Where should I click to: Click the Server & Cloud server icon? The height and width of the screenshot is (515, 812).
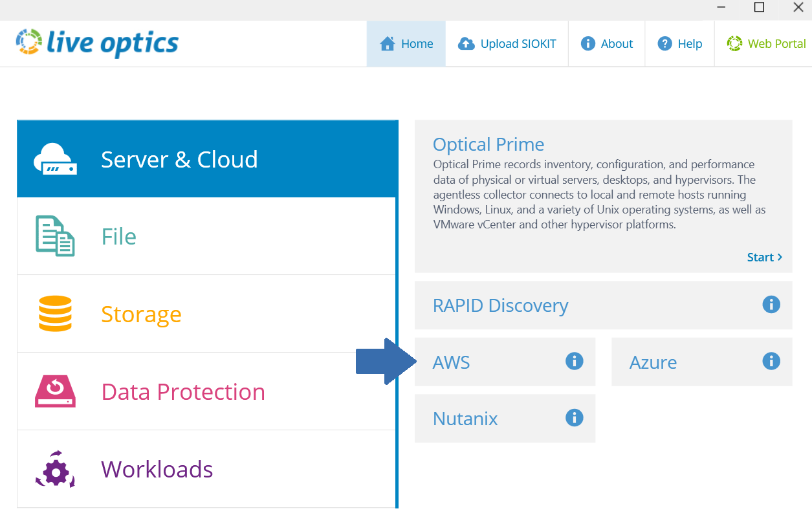54,159
